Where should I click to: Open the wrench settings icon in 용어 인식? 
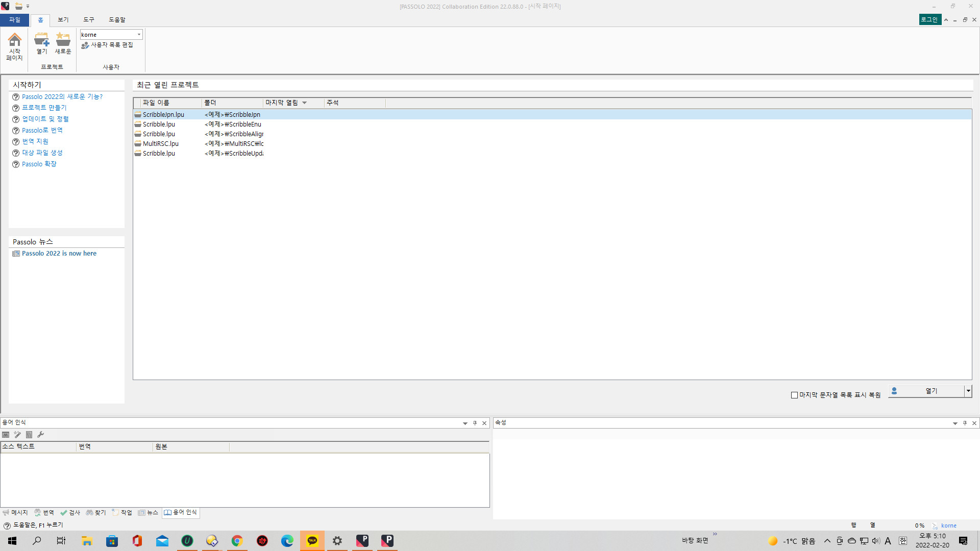click(41, 435)
